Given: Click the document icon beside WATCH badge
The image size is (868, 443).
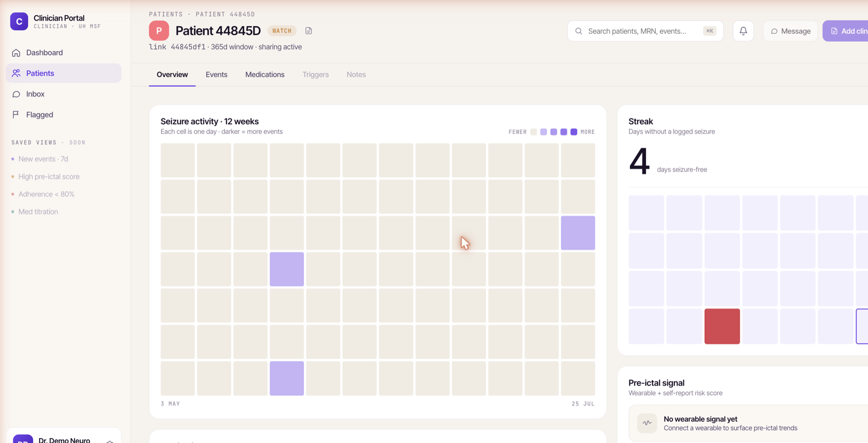Looking at the screenshot, I should 309,31.
